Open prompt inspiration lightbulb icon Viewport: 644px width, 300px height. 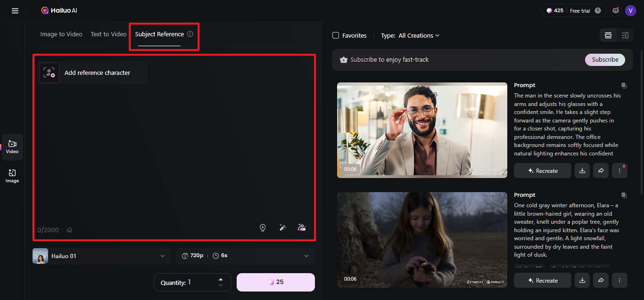pyautogui.click(x=263, y=228)
